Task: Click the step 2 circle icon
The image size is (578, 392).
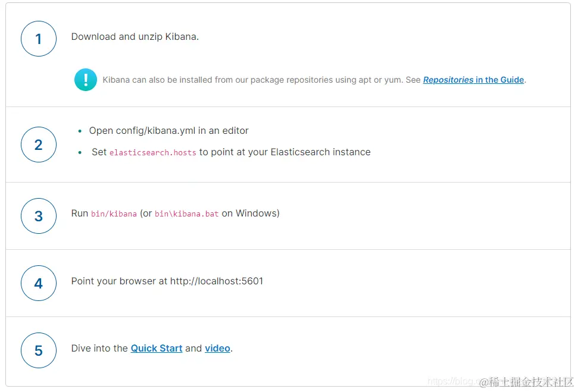Action: click(39, 145)
